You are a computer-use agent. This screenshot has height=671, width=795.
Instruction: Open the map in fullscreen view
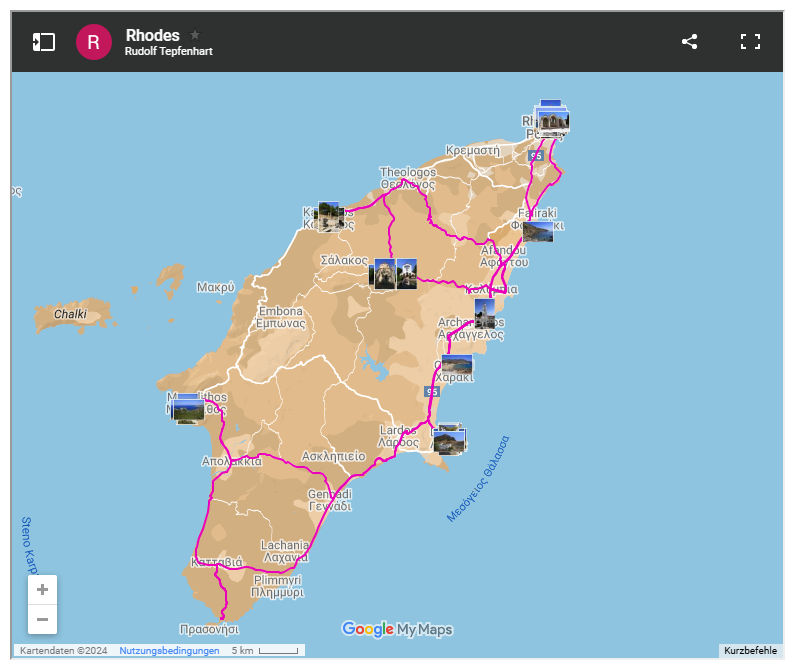tap(750, 42)
